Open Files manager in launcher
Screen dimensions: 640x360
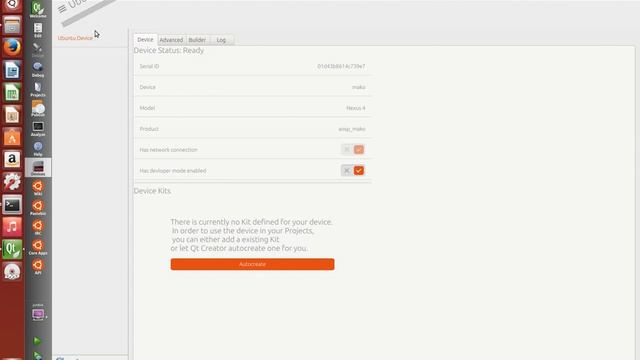coord(12,25)
